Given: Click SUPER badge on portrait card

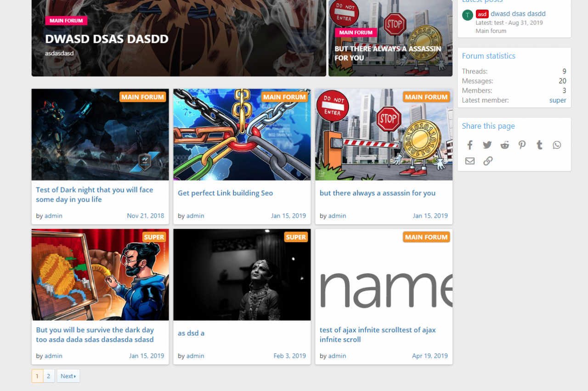Looking at the screenshot, I should point(296,237).
